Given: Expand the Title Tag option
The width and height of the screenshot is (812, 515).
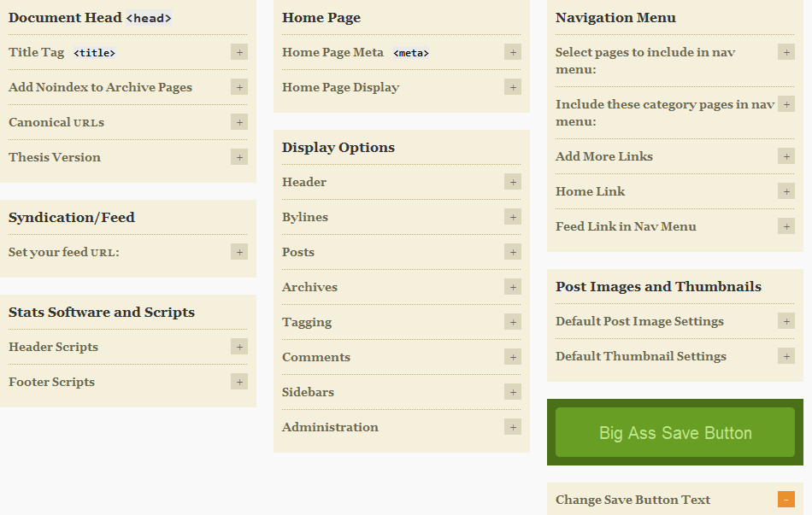Looking at the screenshot, I should click(239, 52).
